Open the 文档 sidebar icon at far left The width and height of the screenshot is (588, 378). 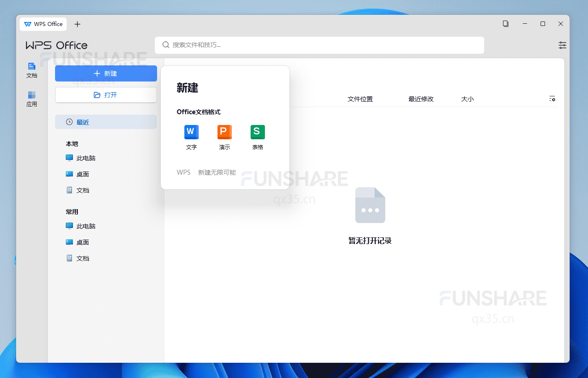[32, 70]
